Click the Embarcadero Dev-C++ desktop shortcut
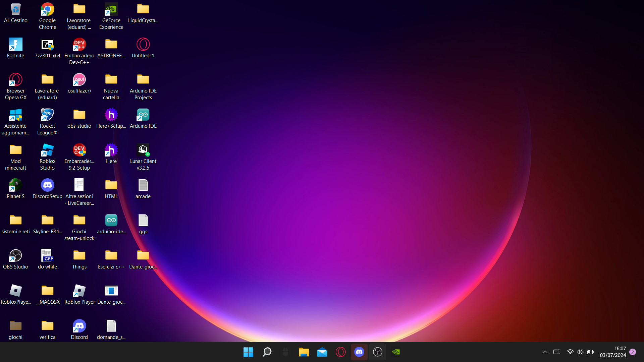This screenshot has width=644, height=362. [79, 45]
